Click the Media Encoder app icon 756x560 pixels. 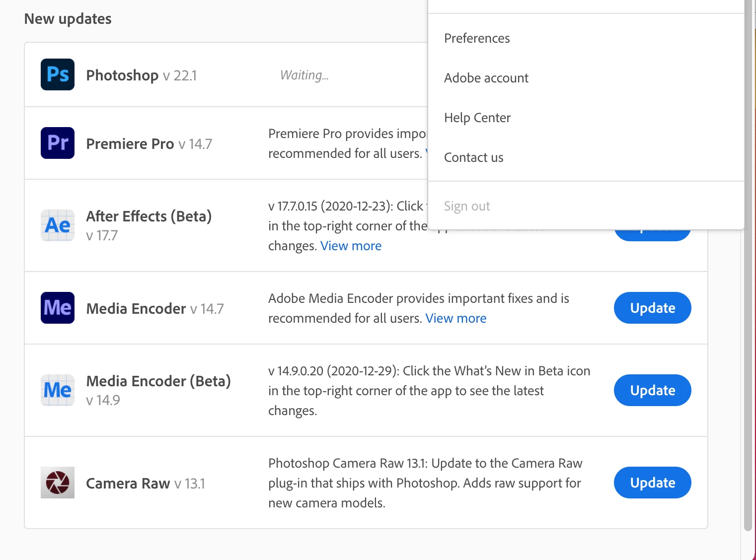58,308
